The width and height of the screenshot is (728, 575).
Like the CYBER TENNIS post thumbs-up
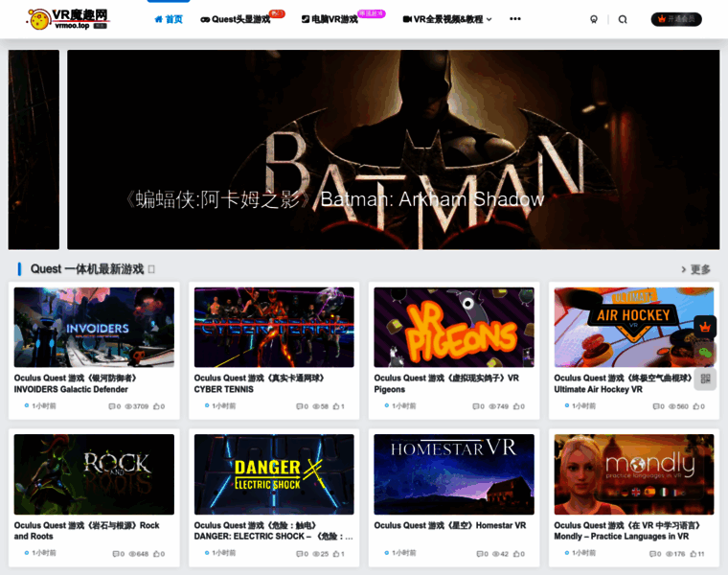coord(336,406)
